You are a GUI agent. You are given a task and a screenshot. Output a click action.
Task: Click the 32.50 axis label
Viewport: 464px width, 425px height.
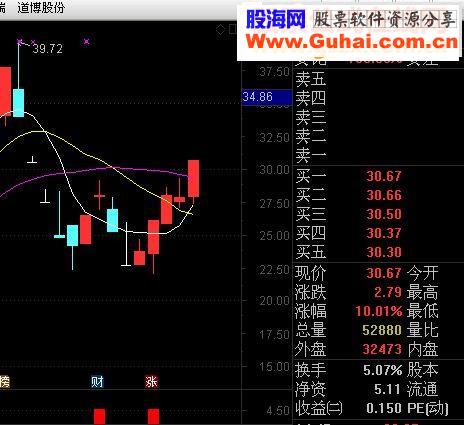[274, 137]
